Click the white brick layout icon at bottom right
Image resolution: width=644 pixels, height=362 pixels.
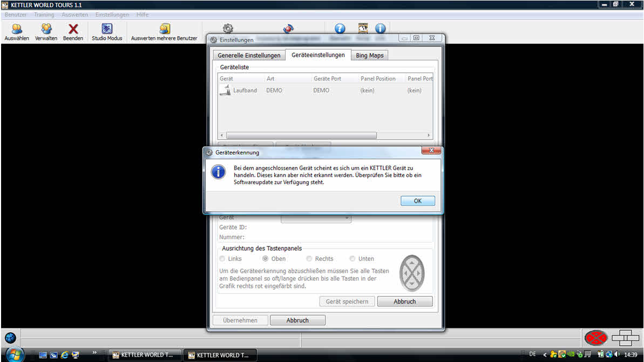coord(625,338)
